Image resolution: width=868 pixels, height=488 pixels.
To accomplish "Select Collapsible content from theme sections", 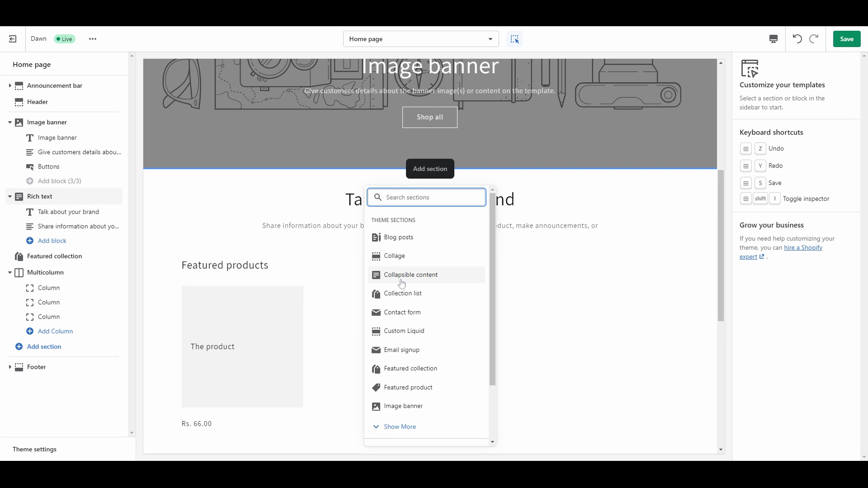I will tap(410, 275).
